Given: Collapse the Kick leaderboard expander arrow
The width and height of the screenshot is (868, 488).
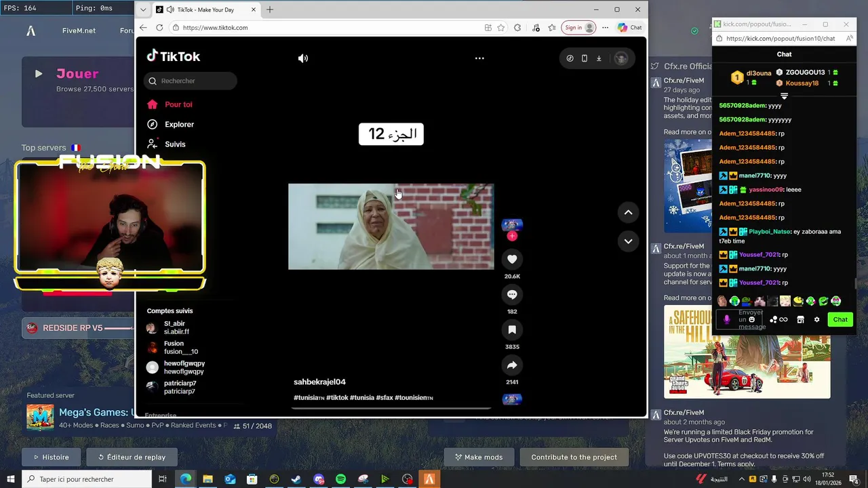Looking at the screenshot, I should coord(784,96).
